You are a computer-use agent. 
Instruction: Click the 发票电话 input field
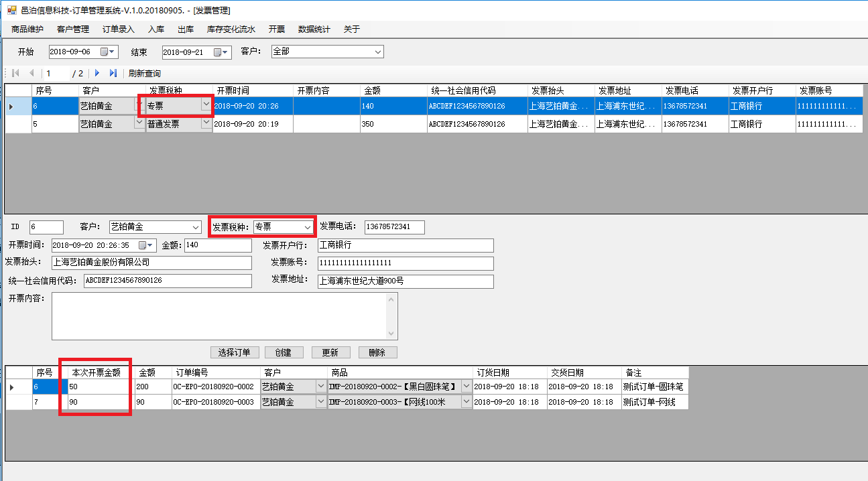point(395,227)
